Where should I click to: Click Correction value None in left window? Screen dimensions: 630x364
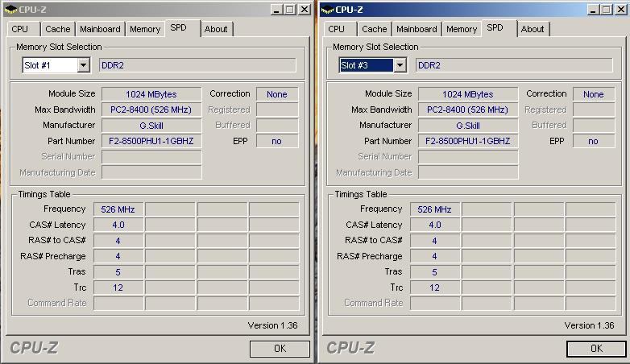(x=277, y=94)
